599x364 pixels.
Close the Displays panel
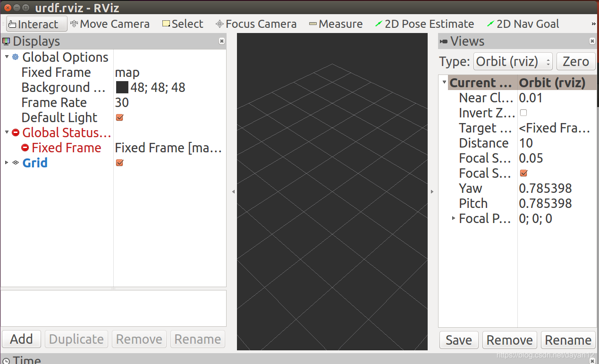coord(222,41)
